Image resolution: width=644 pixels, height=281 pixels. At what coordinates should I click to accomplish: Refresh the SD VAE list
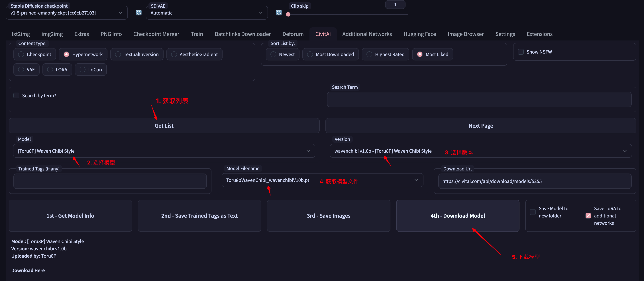279,13
